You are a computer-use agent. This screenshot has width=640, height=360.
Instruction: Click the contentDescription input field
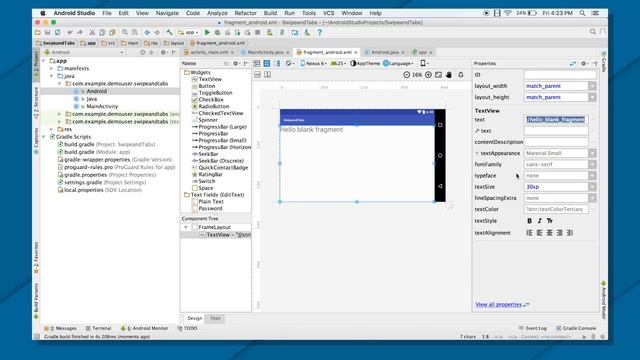(556, 142)
